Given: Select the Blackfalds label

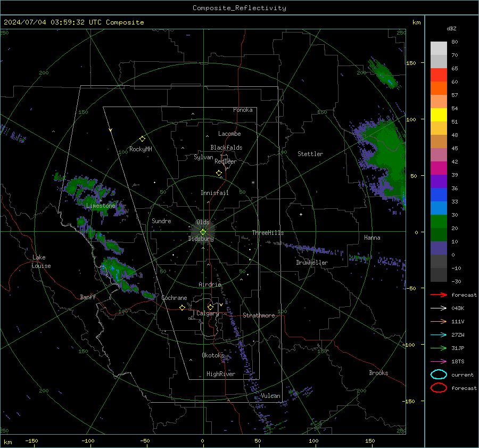Looking at the screenshot, I should [x=226, y=148].
